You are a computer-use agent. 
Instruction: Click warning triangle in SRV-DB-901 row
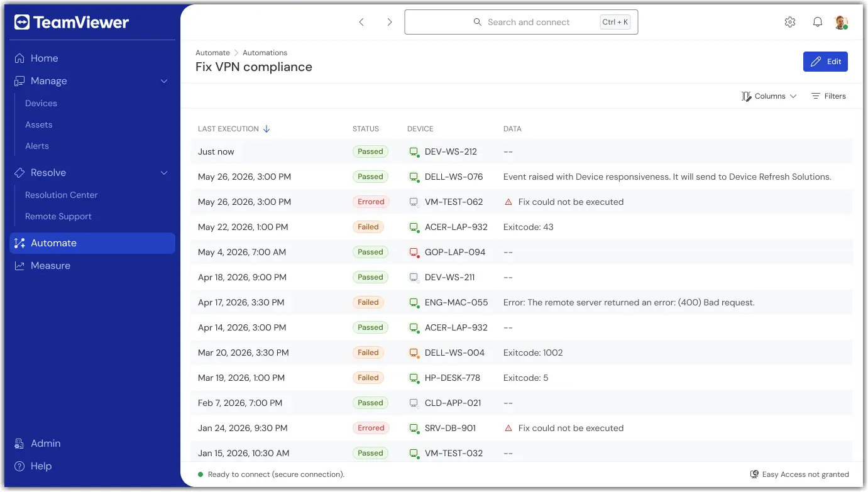pos(508,428)
